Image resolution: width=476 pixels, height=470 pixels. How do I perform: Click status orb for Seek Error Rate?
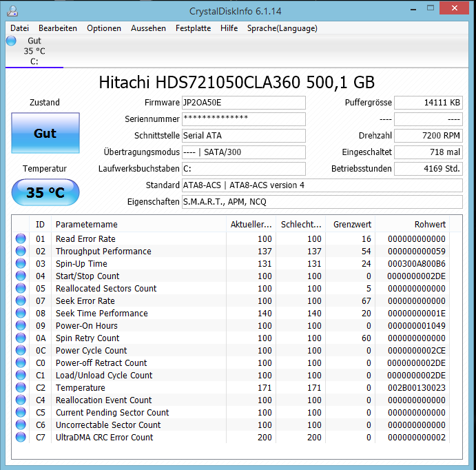point(21,300)
